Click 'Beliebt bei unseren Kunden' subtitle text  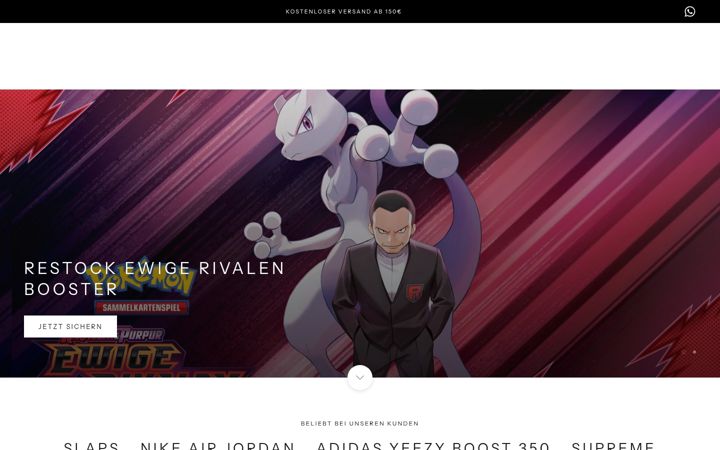tap(360, 423)
